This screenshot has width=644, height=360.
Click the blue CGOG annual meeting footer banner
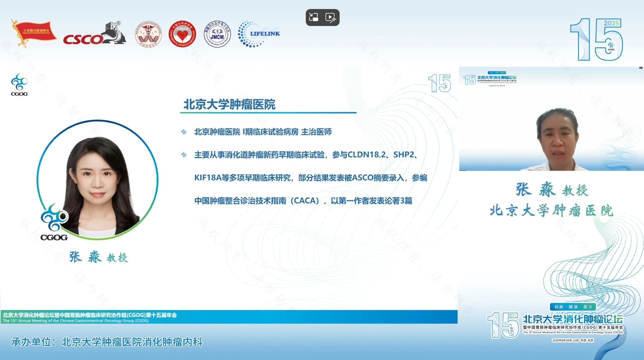(228, 317)
